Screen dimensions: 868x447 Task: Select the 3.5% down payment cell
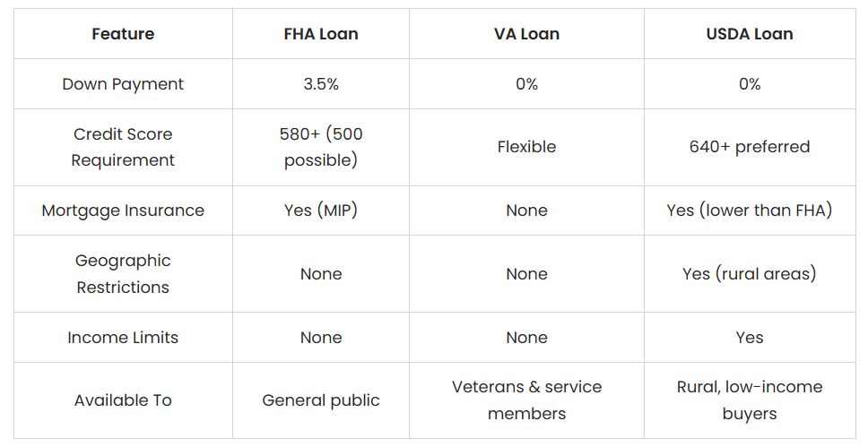pyautogui.click(x=321, y=84)
